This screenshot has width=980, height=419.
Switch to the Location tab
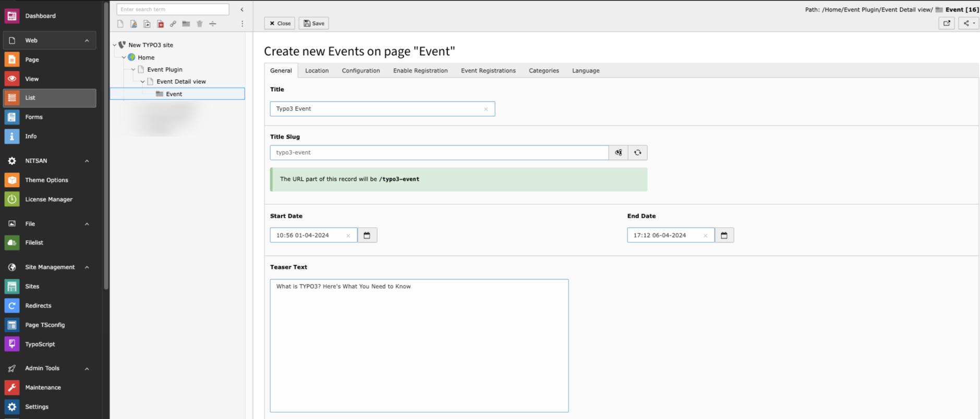[x=317, y=71]
